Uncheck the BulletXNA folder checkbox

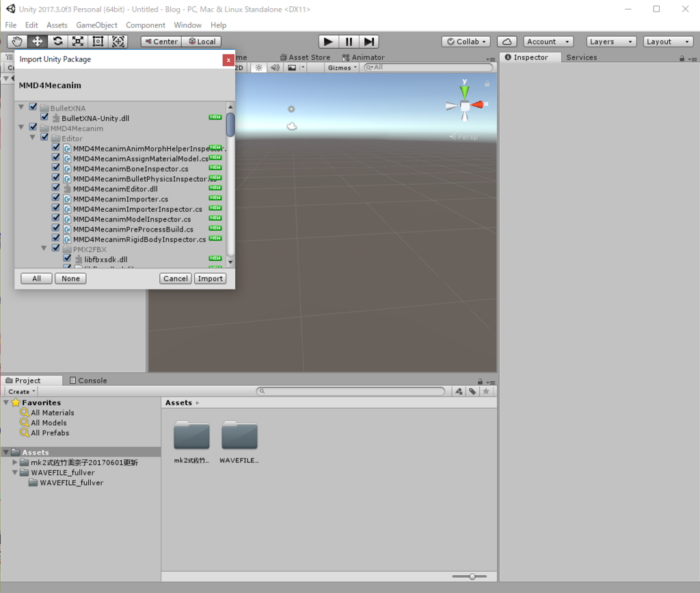click(33, 107)
